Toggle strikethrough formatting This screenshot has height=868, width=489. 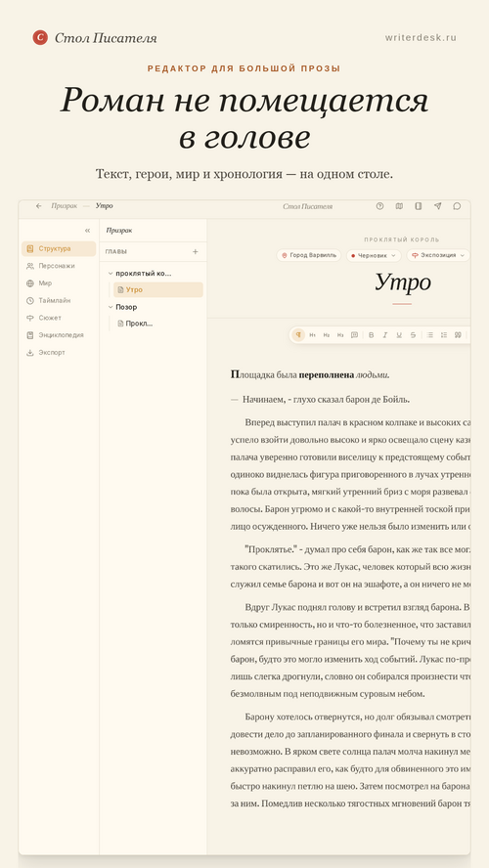413,335
